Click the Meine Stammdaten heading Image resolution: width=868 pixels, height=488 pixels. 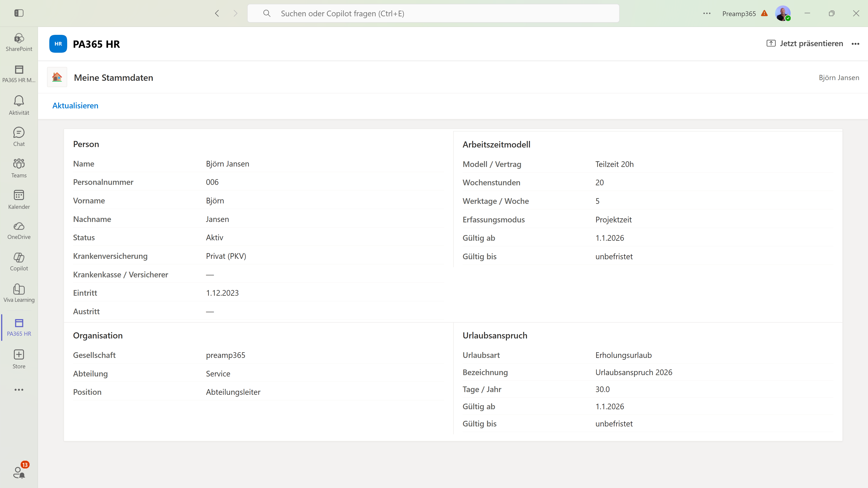pyautogui.click(x=114, y=78)
